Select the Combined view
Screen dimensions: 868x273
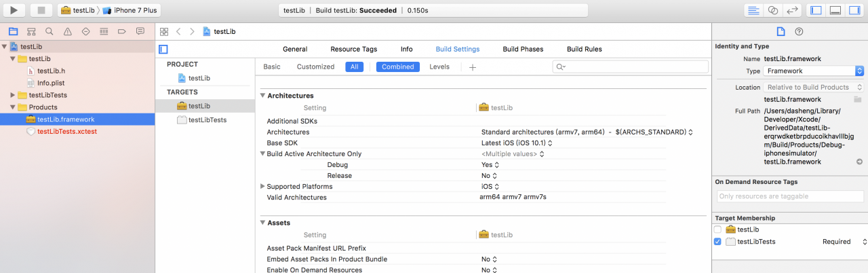398,67
